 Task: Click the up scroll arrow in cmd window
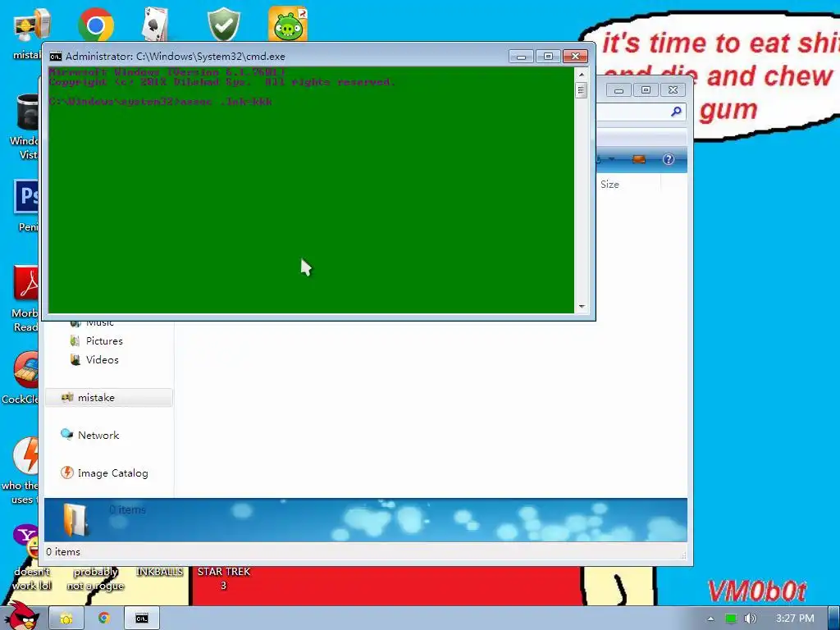[582, 75]
